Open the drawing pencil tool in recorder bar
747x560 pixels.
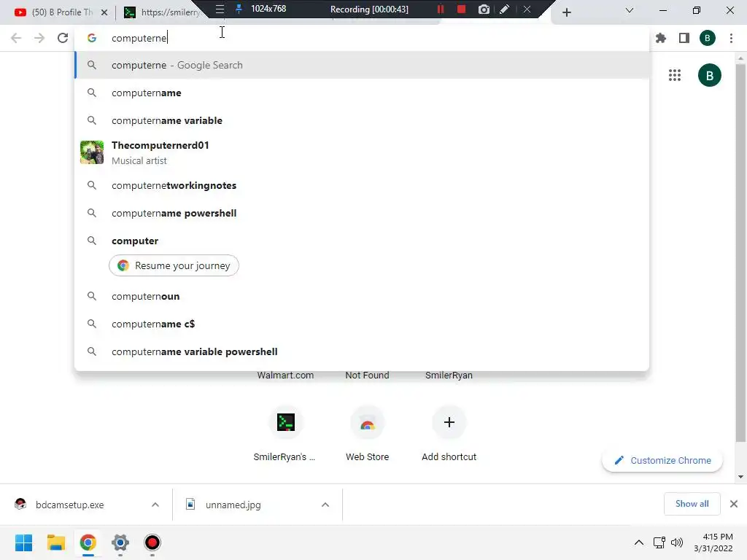tap(505, 9)
